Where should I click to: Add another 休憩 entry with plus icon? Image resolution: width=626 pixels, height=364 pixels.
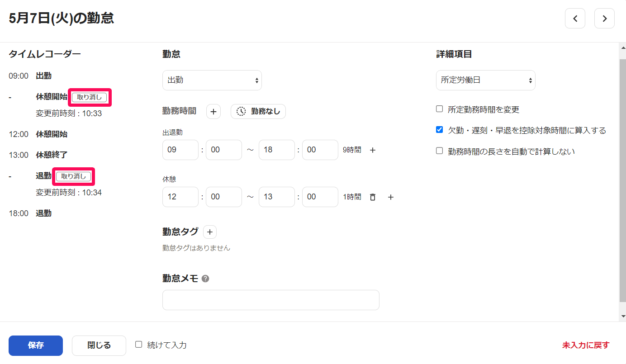point(391,197)
